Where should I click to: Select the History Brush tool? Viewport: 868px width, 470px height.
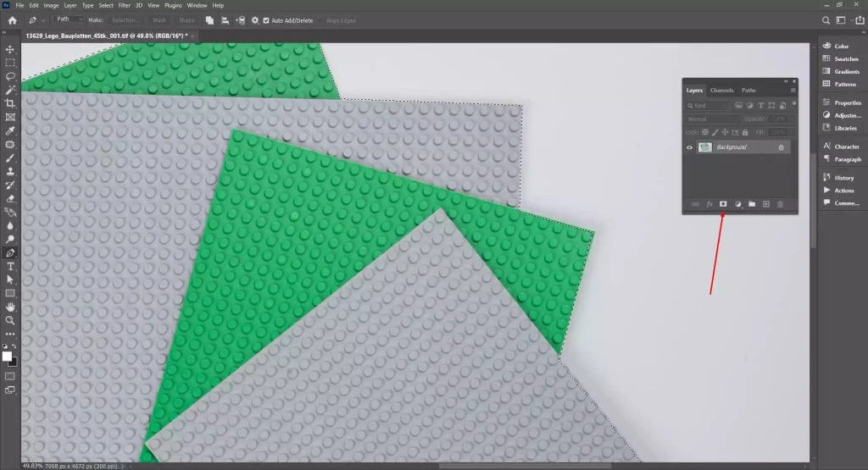pyautogui.click(x=10, y=185)
